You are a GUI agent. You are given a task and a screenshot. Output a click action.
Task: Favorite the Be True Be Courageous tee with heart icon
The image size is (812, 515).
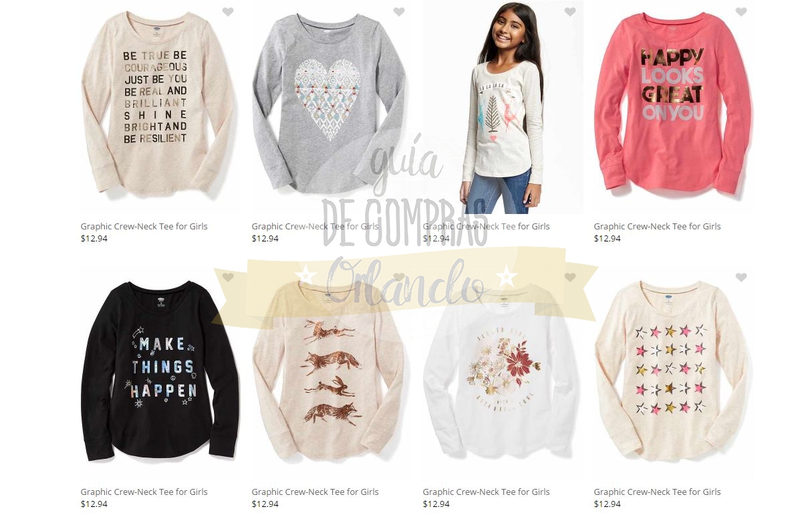pos(228,11)
